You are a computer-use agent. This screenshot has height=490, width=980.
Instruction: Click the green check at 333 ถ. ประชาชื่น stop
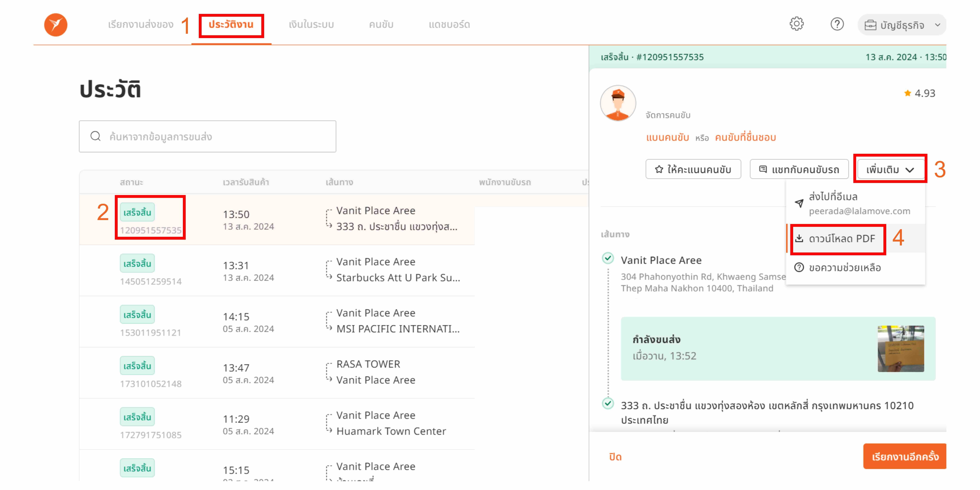point(608,403)
